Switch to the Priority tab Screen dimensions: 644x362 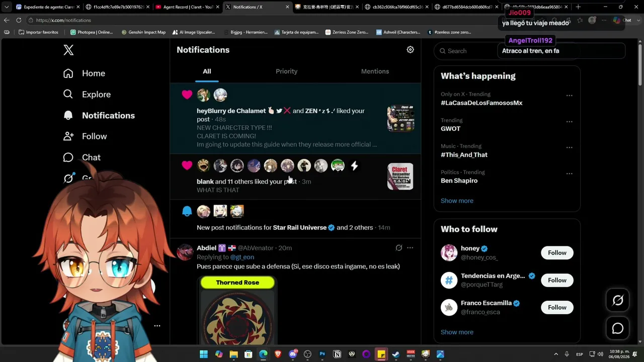click(286, 71)
